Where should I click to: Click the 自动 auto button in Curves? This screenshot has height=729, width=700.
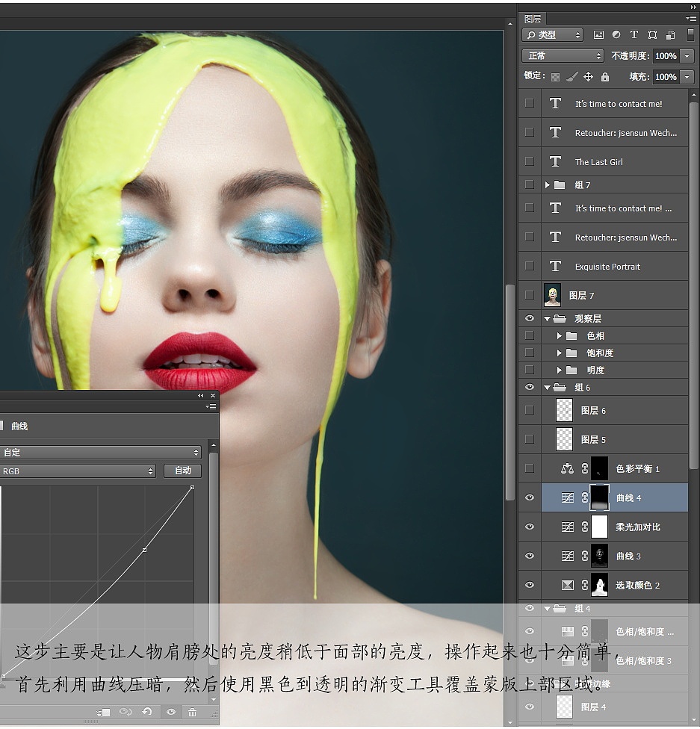pyautogui.click(x=183, y=471)
